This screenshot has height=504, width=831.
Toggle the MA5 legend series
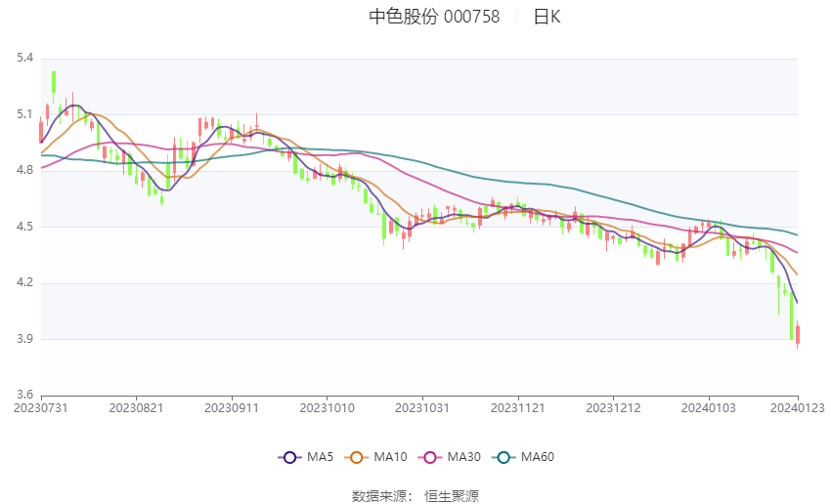(306, 457)
